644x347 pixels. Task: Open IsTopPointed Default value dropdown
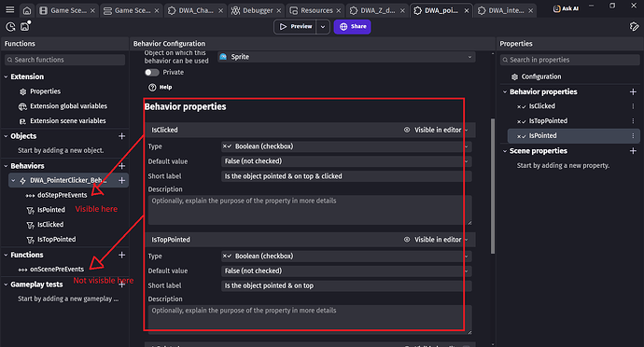(x=346, y=271)
